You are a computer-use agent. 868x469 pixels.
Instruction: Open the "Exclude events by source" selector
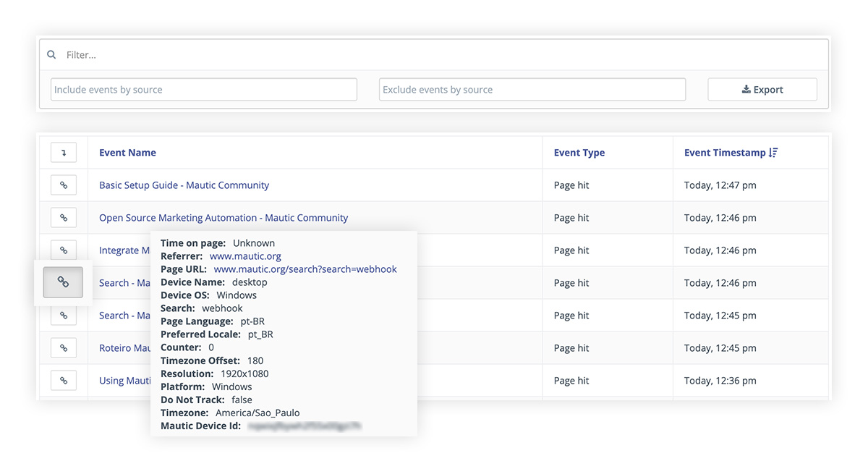coord(532,89)
